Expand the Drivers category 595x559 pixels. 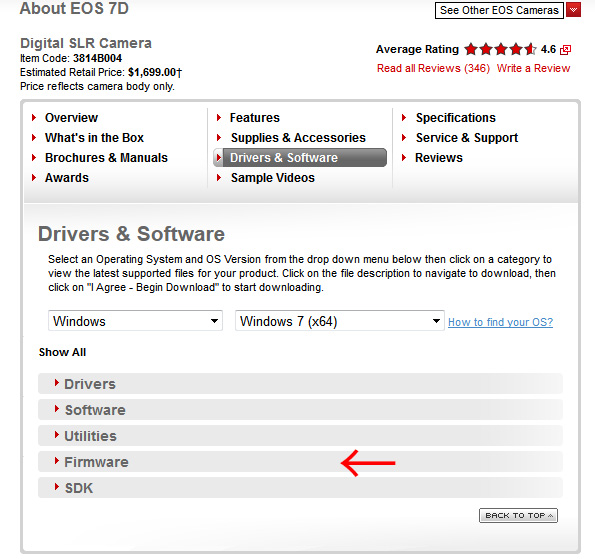tap(300, 384)
